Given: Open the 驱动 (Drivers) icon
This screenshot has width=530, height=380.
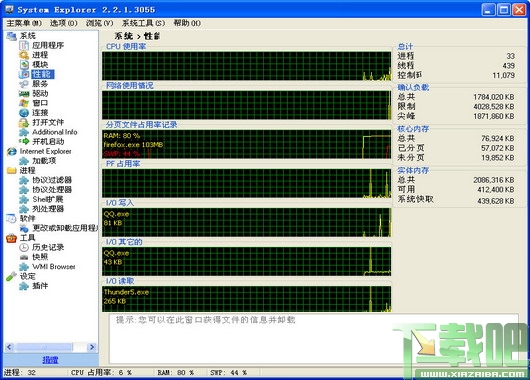Looking at the screenshot, I should tap(24, 93).
